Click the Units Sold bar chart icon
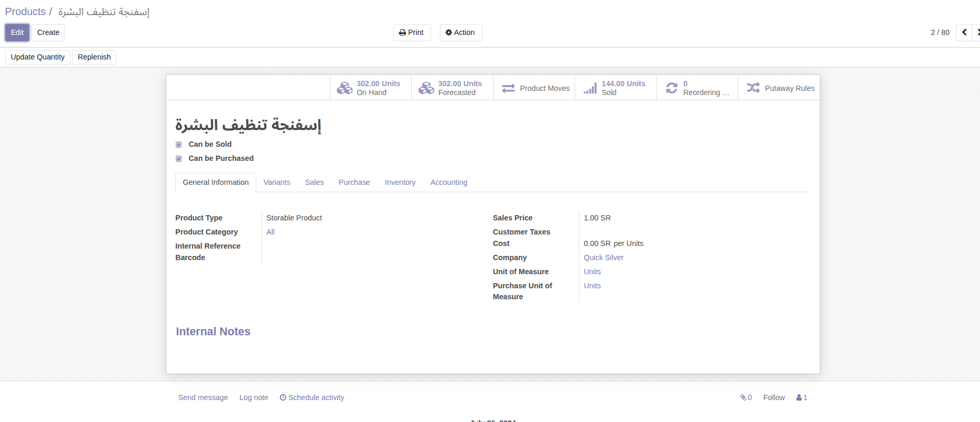980x422 pixels. point(590,88)
